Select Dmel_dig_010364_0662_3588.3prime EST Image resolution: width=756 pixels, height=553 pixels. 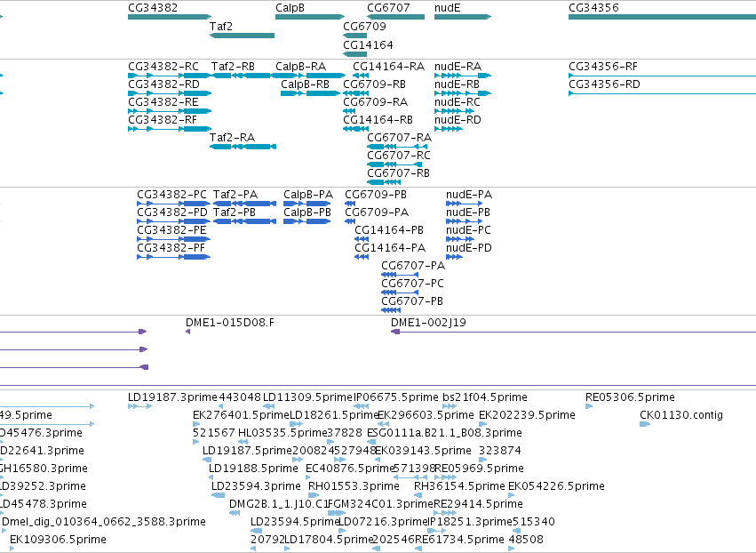[104, 523]
